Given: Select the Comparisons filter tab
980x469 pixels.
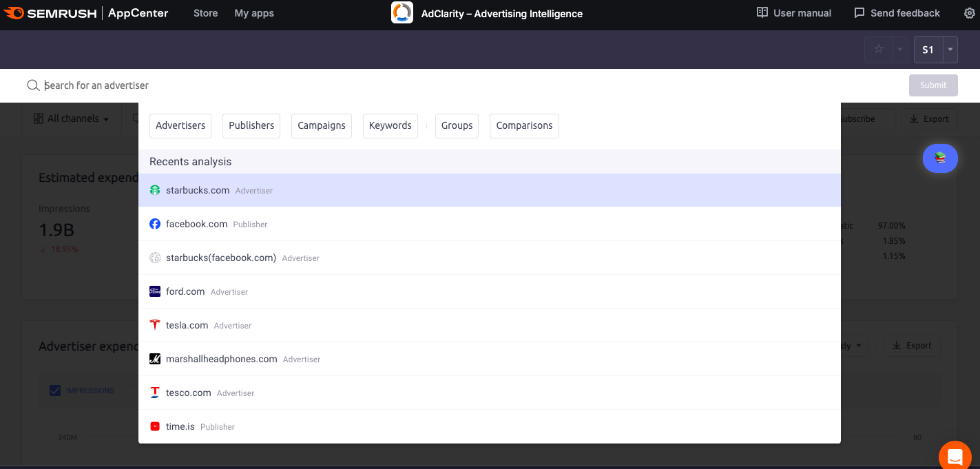Looking at the screenshot, I should 524,125.
